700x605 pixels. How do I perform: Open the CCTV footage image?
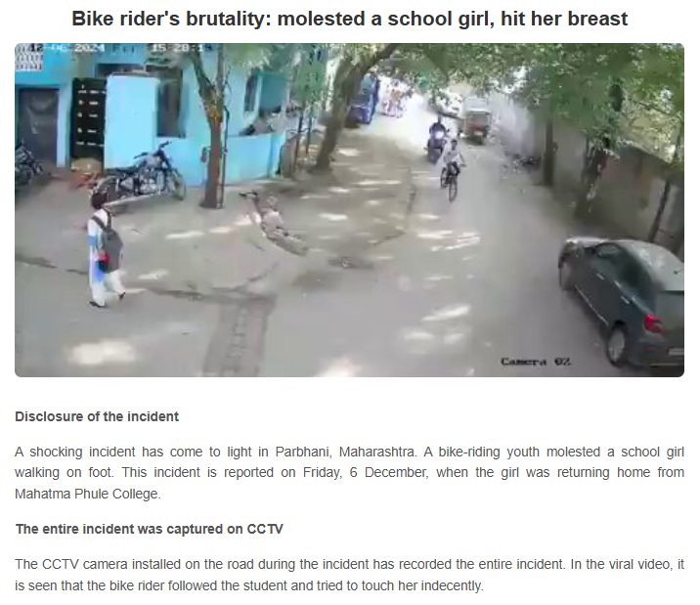[x=350, y=210]
